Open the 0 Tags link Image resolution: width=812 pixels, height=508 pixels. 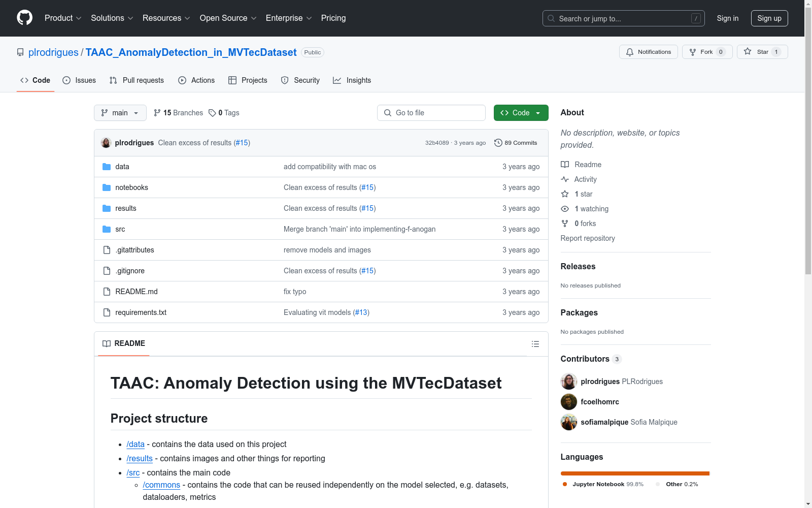pyautogui.click(x=224, y=113)
